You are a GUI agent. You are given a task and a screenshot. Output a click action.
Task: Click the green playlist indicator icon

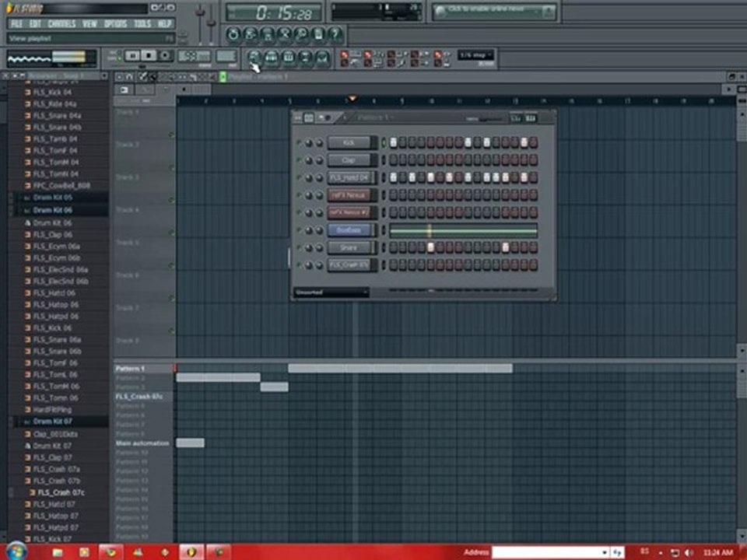click(x=223, y=76)
